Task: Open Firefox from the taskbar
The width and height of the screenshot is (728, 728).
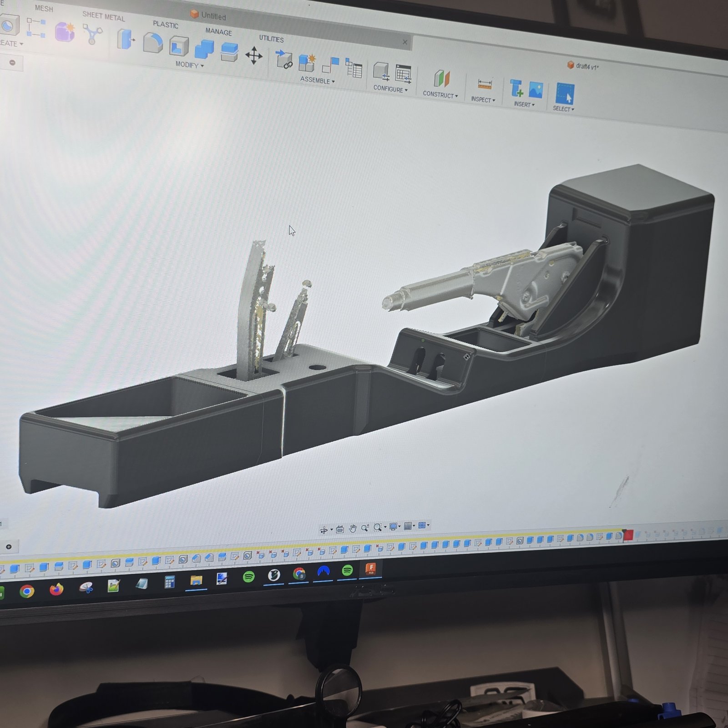Action: pyautogui.click(x=56, y=589)
